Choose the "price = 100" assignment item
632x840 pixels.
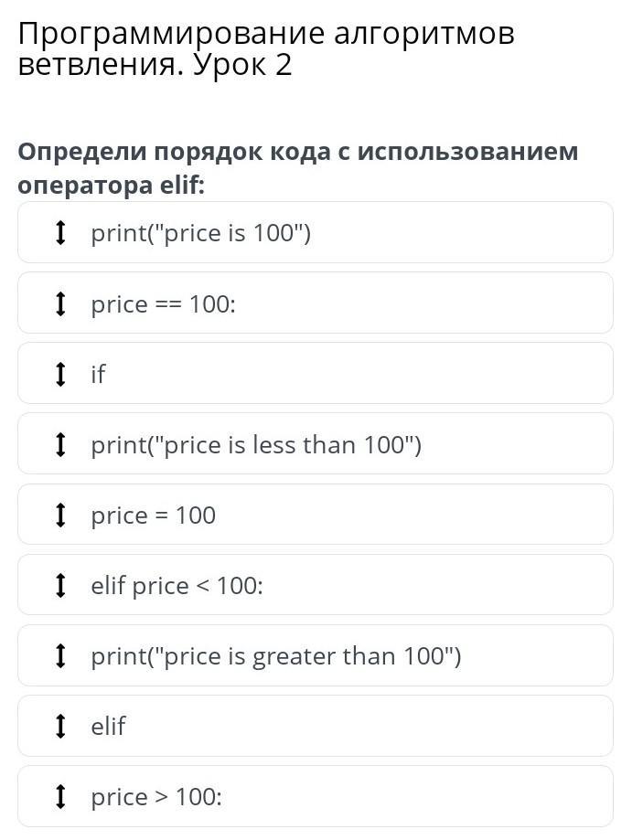(153, 516)
